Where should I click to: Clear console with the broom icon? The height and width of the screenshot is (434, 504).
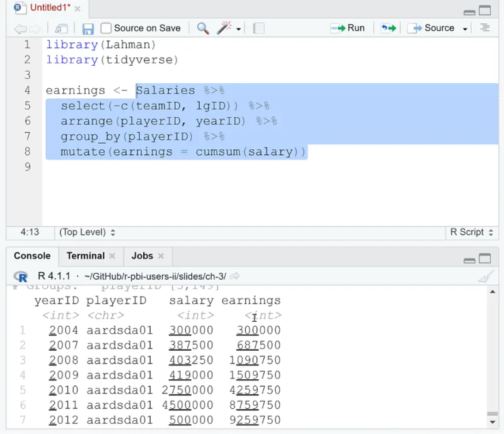[x=486, y=277]
